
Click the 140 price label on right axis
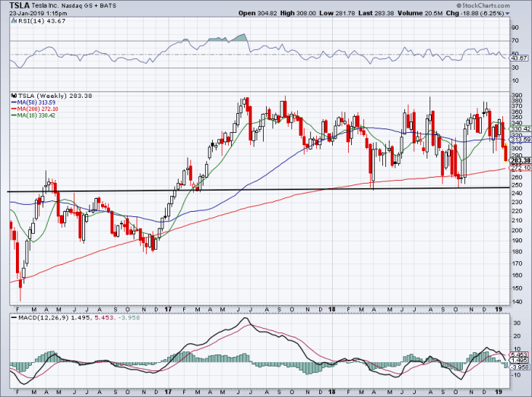[517, 301]
